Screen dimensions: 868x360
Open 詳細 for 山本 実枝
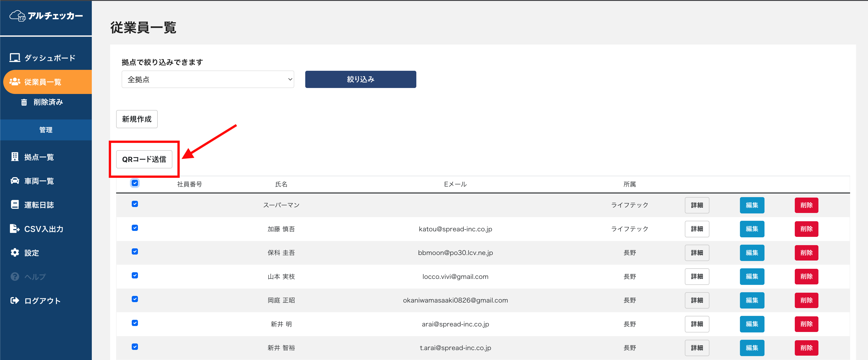click(697, 276)
